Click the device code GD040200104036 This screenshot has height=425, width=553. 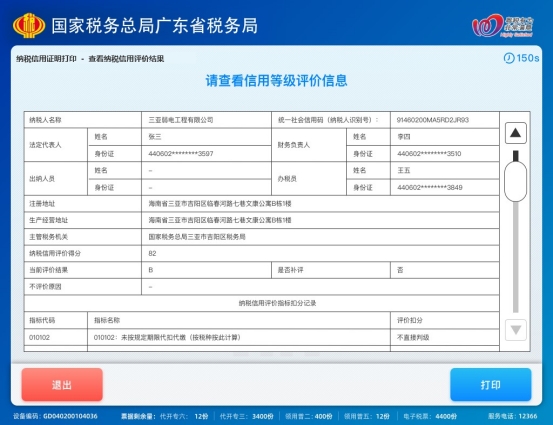pos(70,416)
